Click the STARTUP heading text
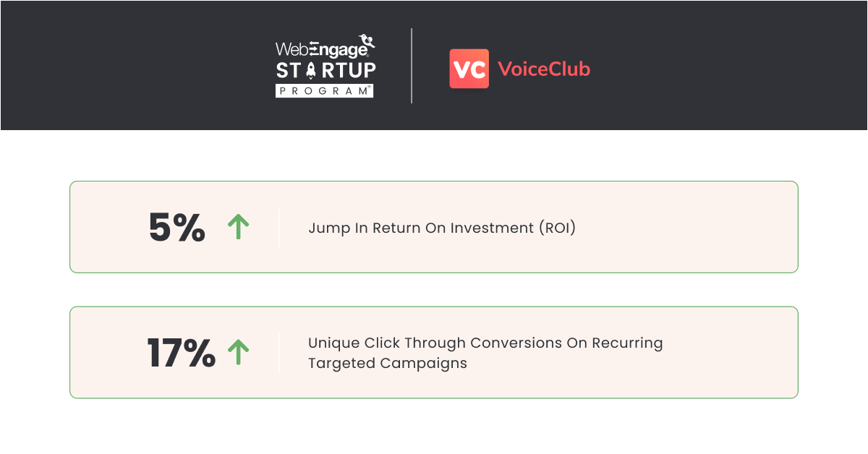This screenshot has height=454, width=868. [325, 70]
